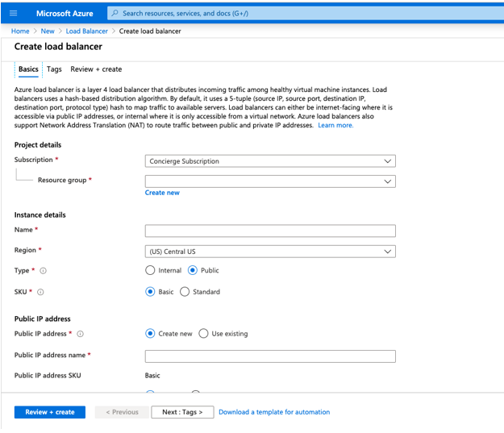Show info tooltip for SKU field
This screenshot has height=433, width=504.
pos(40,292)
